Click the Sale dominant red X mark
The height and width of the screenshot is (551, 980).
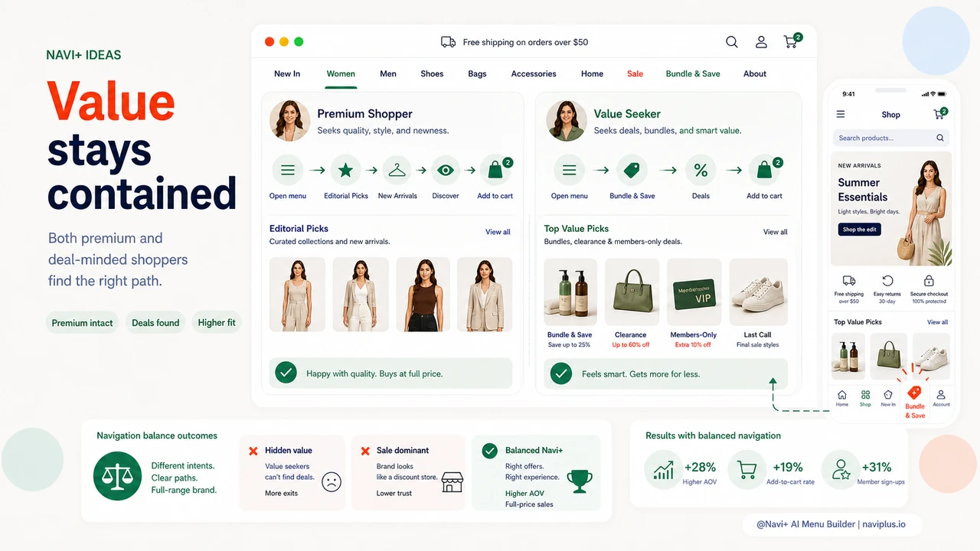coord(365,451)
